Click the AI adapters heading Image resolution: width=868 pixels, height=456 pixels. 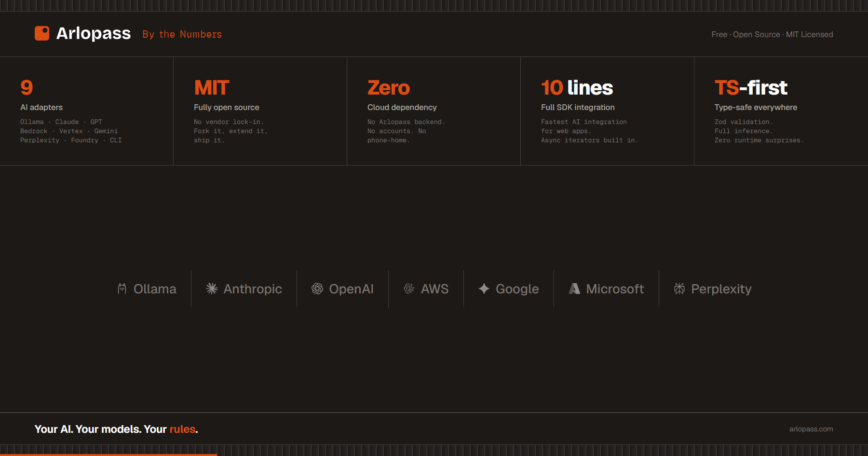(x=41, y=107)
